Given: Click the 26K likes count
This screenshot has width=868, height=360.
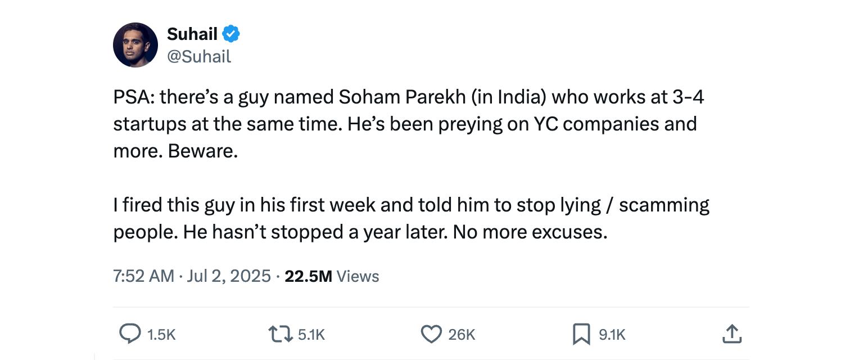Looking at the screenshot, I should coord(462,334).
